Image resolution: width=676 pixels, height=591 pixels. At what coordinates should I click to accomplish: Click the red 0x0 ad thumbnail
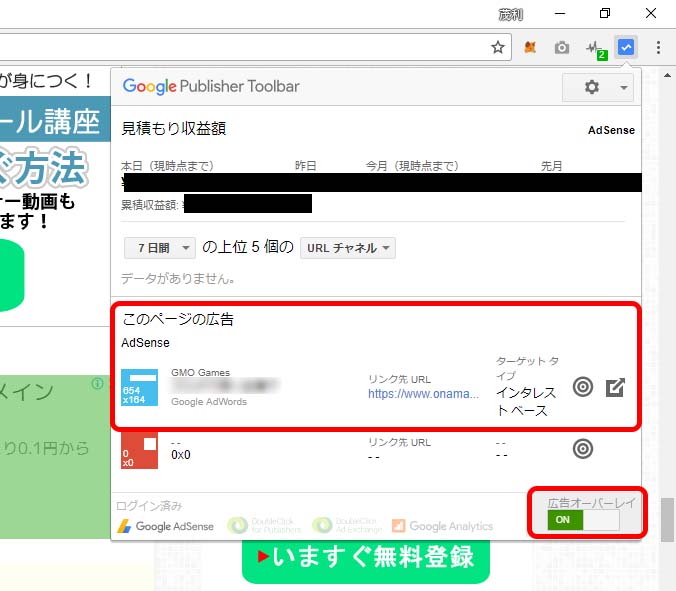coord(139,450)
